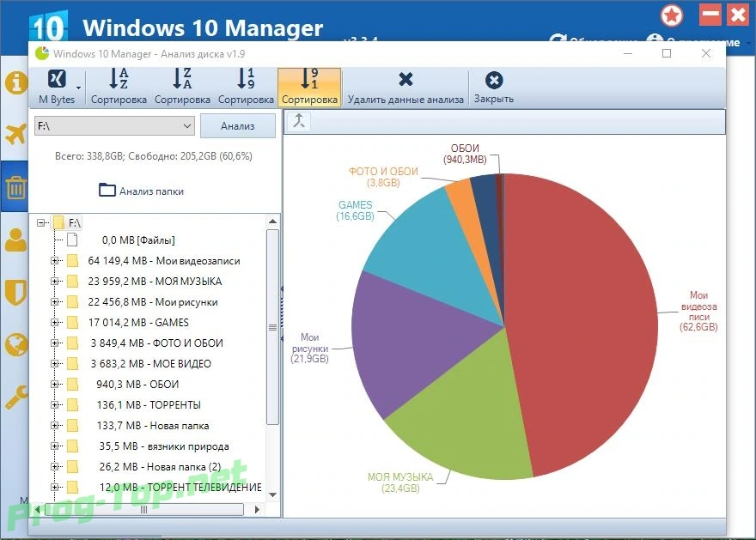
Task: Open the drive F:\ dropdown
Action: click(114, 125)
